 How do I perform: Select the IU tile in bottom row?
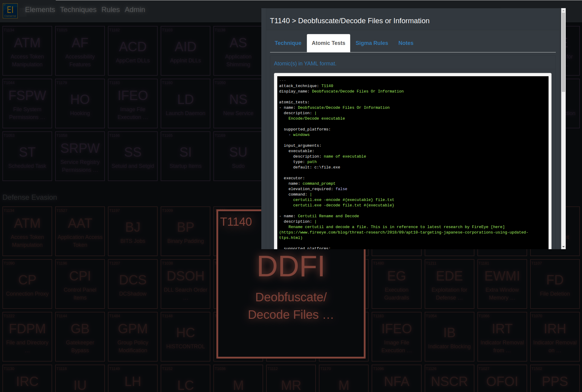point(80,378)
